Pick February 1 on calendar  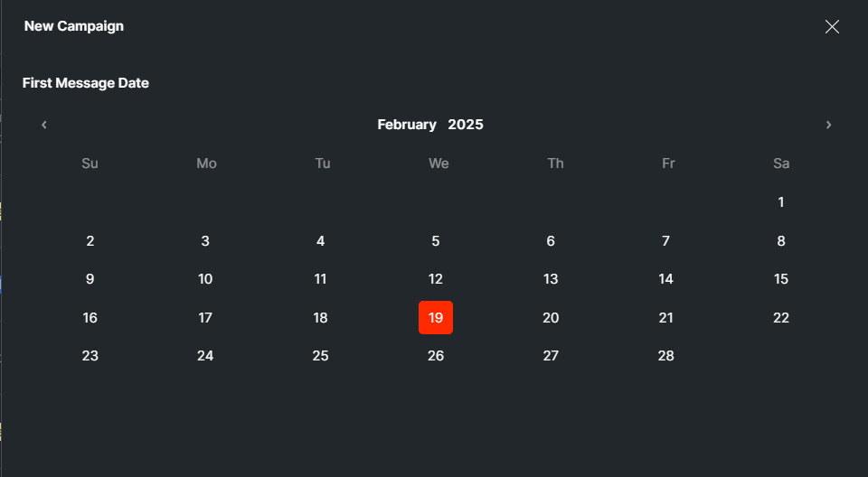click(x=781, y=202)
